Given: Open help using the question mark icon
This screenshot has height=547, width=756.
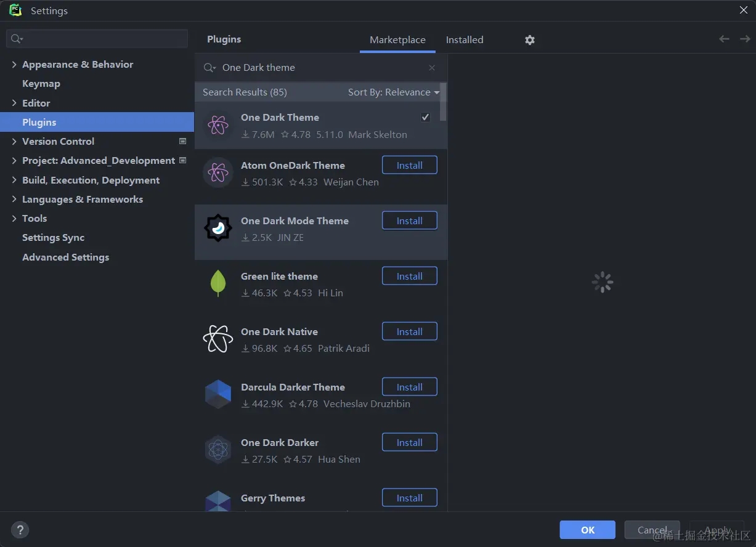Looking at the screenshot, I should [20, 530].
